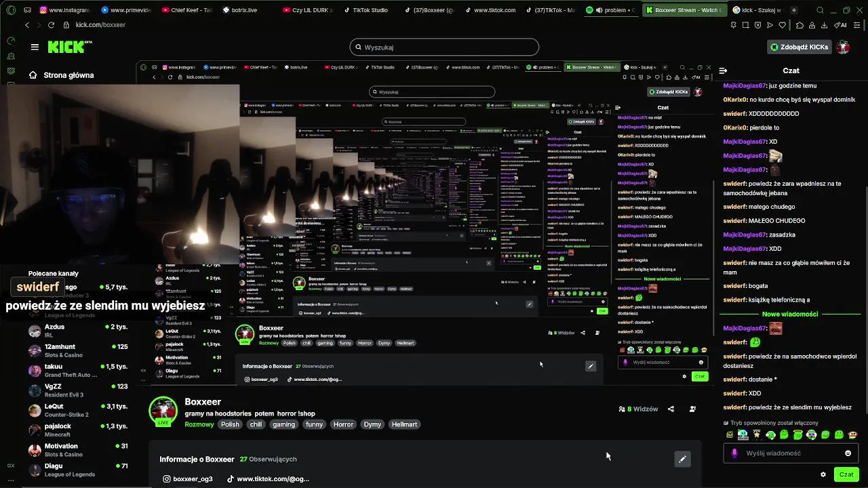This screenshot has height=488, width=868.
Task: Switch to the TikTok Studio browser tab
Action: click(370, 10)
